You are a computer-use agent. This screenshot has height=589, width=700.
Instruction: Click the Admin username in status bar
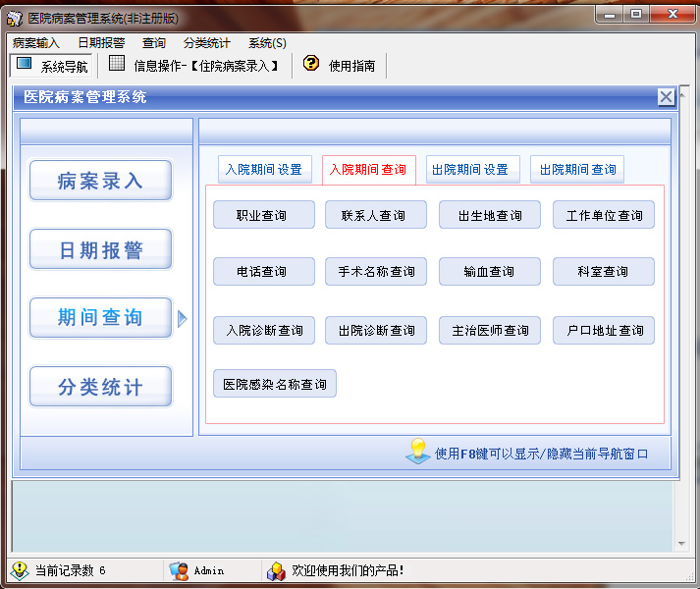click(209, 570)
